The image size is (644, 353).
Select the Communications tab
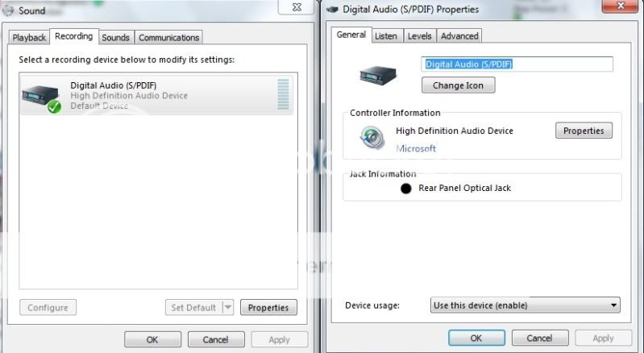pos(168,37)
